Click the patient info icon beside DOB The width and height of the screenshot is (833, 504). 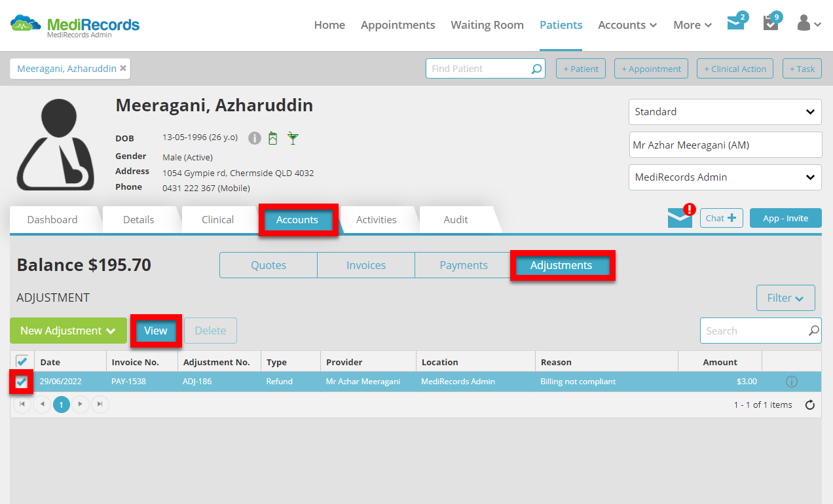point(255,138)
